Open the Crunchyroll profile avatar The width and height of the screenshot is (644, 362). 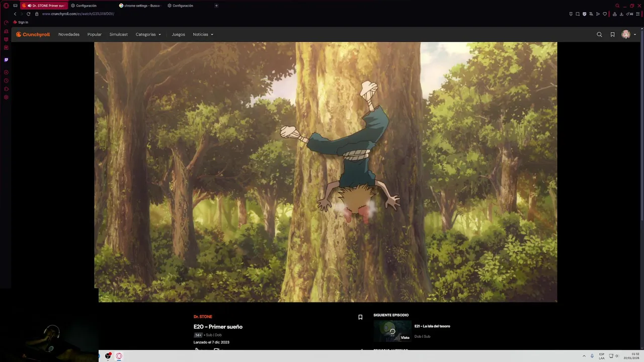(x=626, y=34)
